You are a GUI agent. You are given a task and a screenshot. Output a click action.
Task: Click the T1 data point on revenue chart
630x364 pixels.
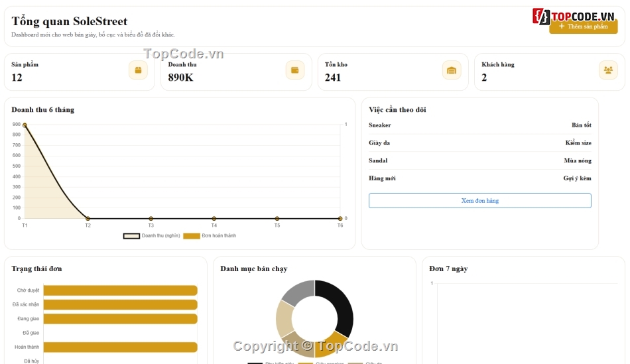pos(25,125)
